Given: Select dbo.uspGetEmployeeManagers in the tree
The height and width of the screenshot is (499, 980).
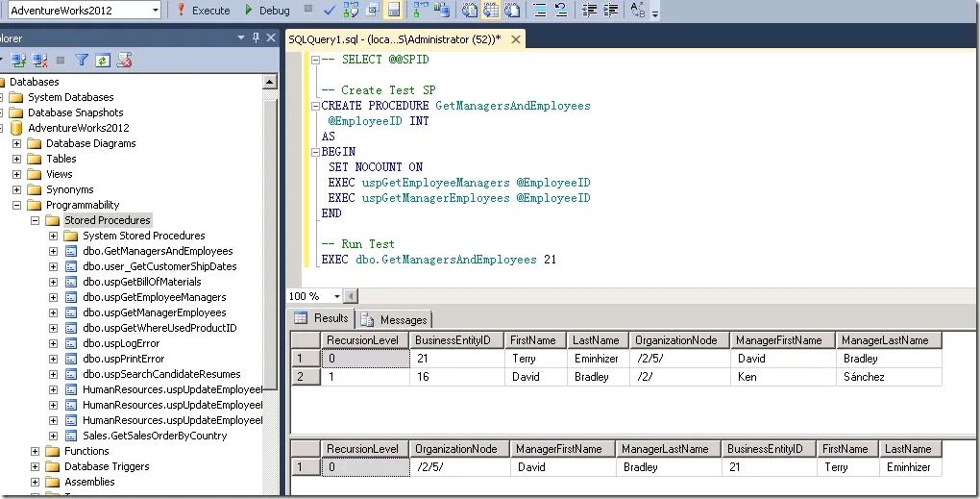Looking at the screenshot, I should coord(155,297).
